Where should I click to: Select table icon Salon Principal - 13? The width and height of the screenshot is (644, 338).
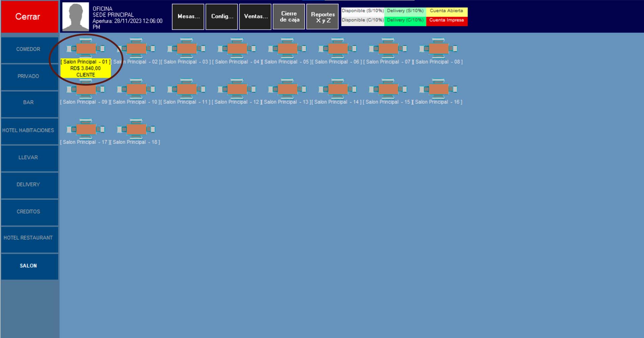coord(287,89)
